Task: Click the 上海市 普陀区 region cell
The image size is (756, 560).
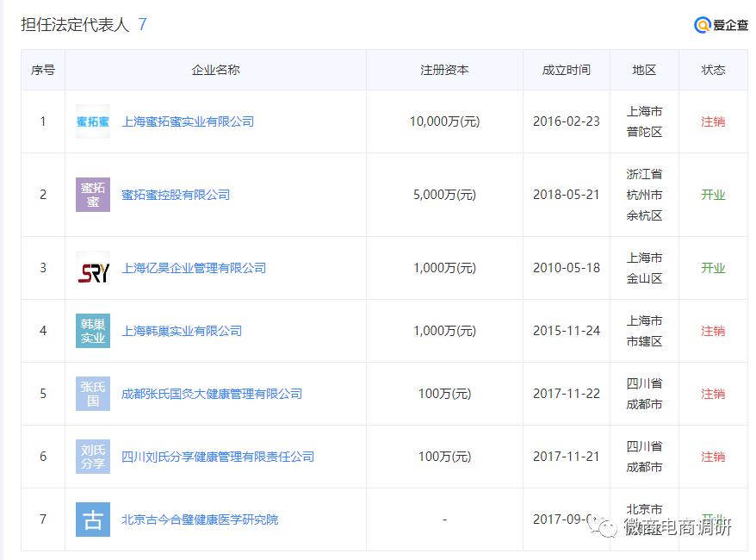Action: (x=644, y=121)
